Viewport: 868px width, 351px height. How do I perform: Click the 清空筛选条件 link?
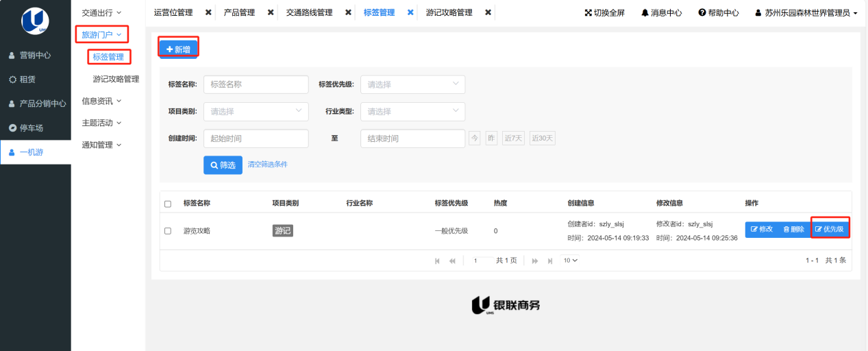point(267,165)
